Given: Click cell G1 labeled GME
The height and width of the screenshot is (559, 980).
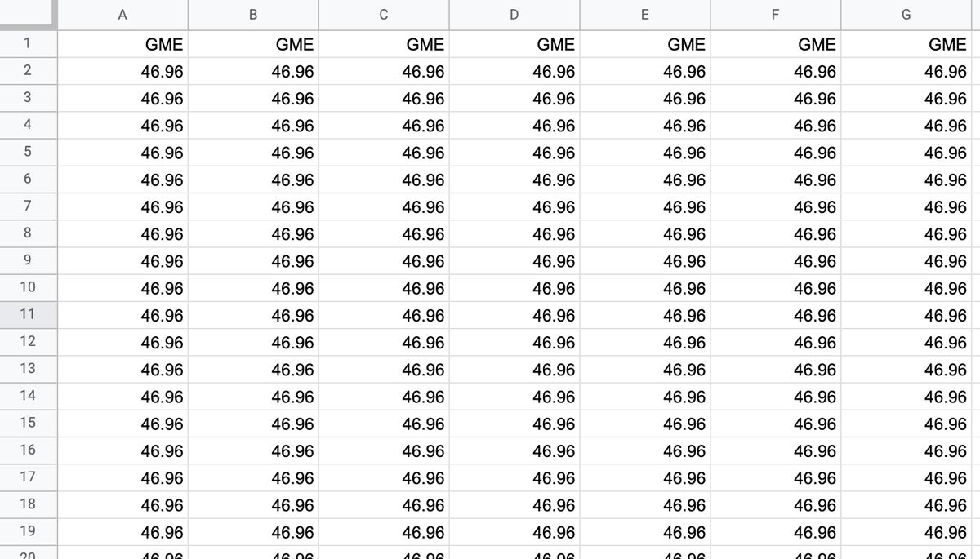Looking at the screenshot, I should point(906,45).
